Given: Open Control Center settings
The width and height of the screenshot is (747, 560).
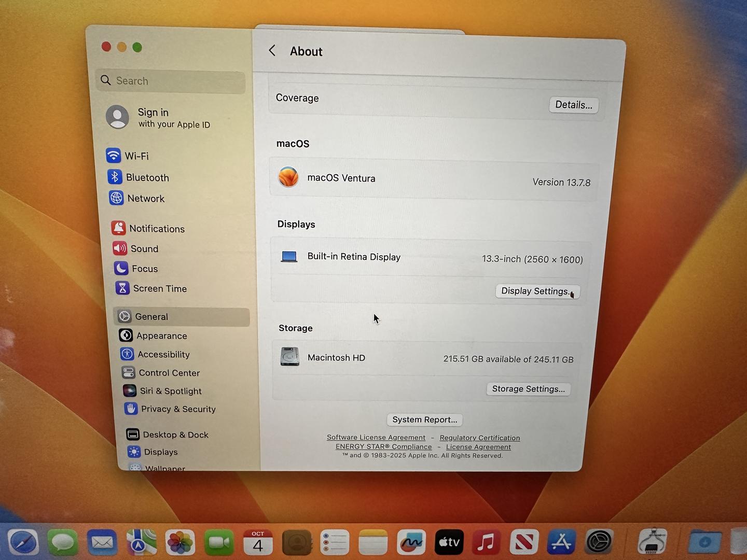Looking at the screenshot, I should pos(169,373).
